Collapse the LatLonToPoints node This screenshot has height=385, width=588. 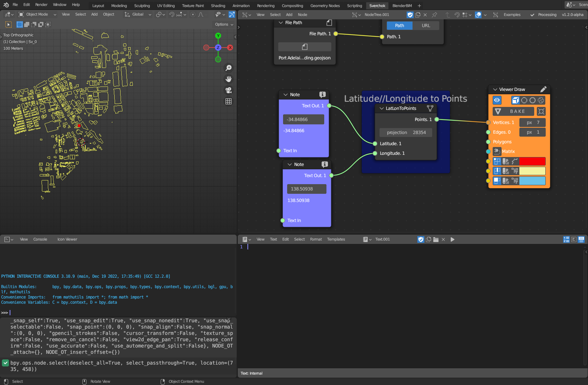click(x=381, y=108)
